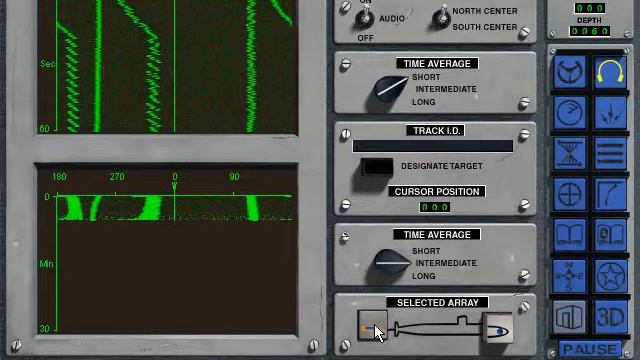Screen dimensions: 640x360
Task: Click the circled star icon
Action: 610,276
